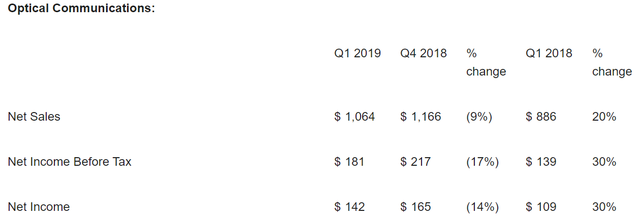This screenshot has height=219, width=644.
Task: Click the Q1 2018 column header
Action: coord(549,53)
